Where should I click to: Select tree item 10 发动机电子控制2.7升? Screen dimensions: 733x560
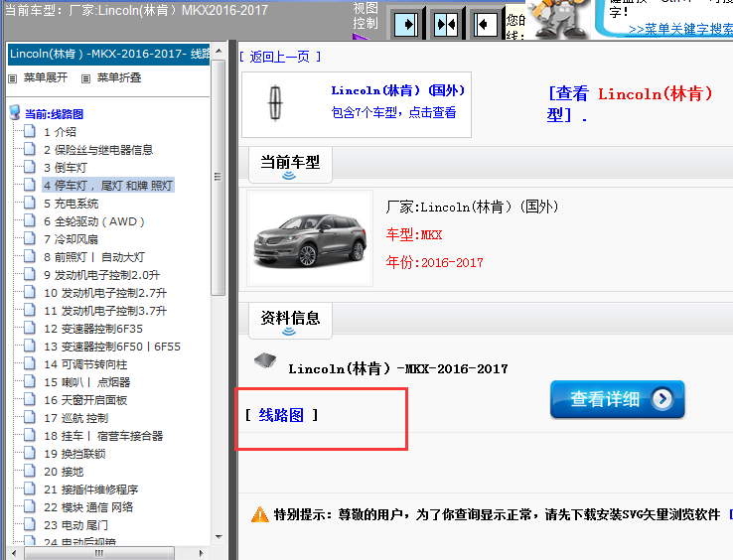click(105, 293)
